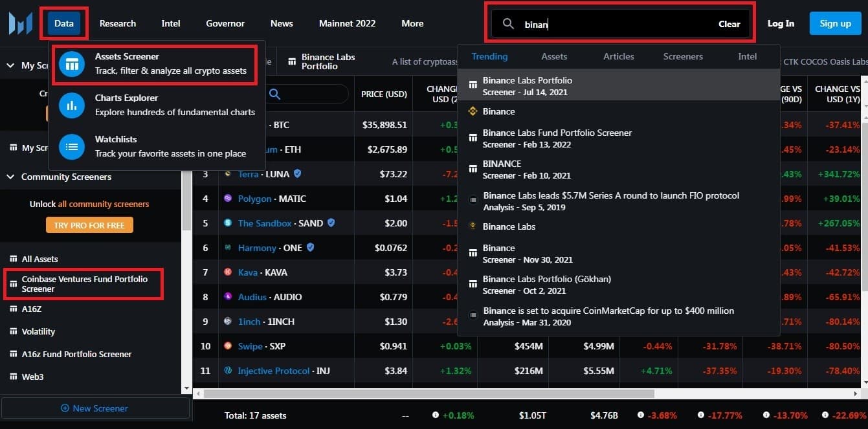The image size is (868, 429).
Task: Click The Sandbox SAND coin icon
Action: pos(228,223)
